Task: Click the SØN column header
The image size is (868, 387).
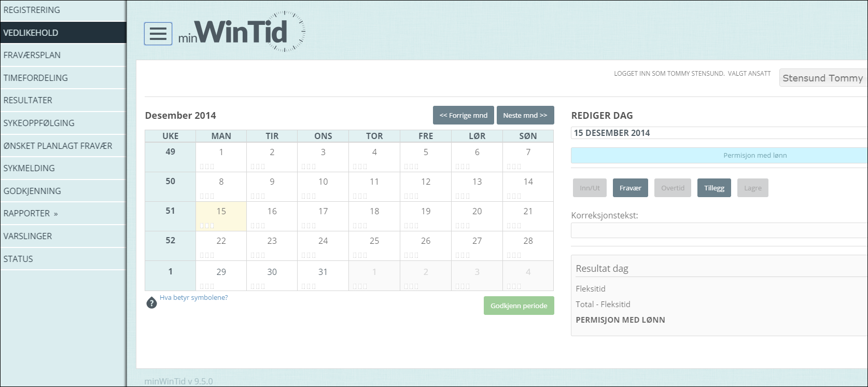Action: (x=528, y=136)
